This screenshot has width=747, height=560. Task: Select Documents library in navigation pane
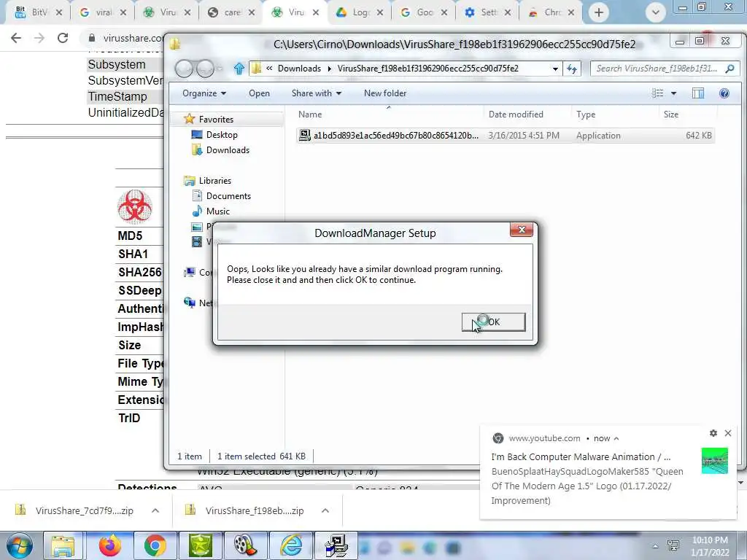coord(228,195)
